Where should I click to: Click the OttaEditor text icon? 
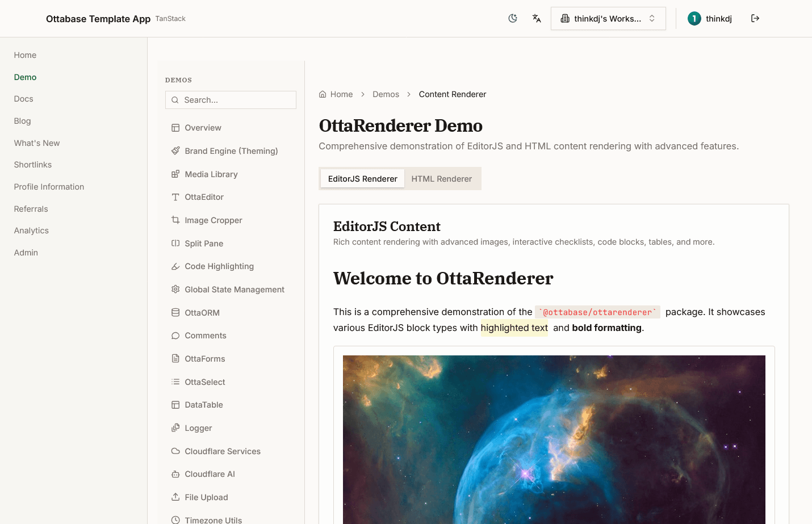pyautogui.click(x=175, y=197)
